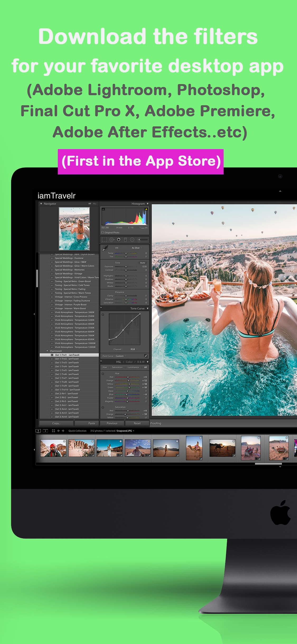This screenshot has height=644, width=297.
Task: Activate the Adjustment Brush tool
Action: coord(143,240)
